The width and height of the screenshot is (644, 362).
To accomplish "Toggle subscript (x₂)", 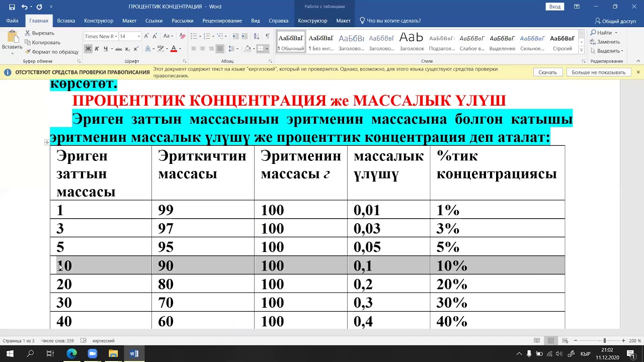I will tap(127, 49).
